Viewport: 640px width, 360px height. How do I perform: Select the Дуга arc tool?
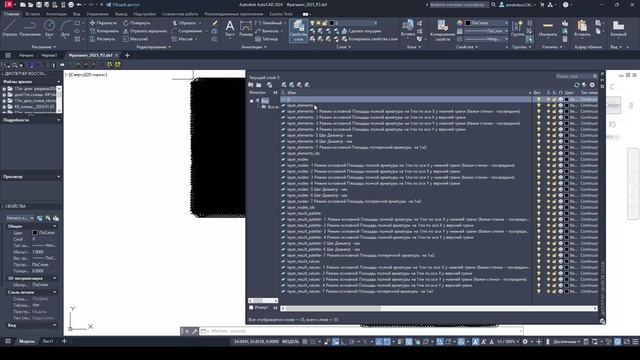point(65,29)
